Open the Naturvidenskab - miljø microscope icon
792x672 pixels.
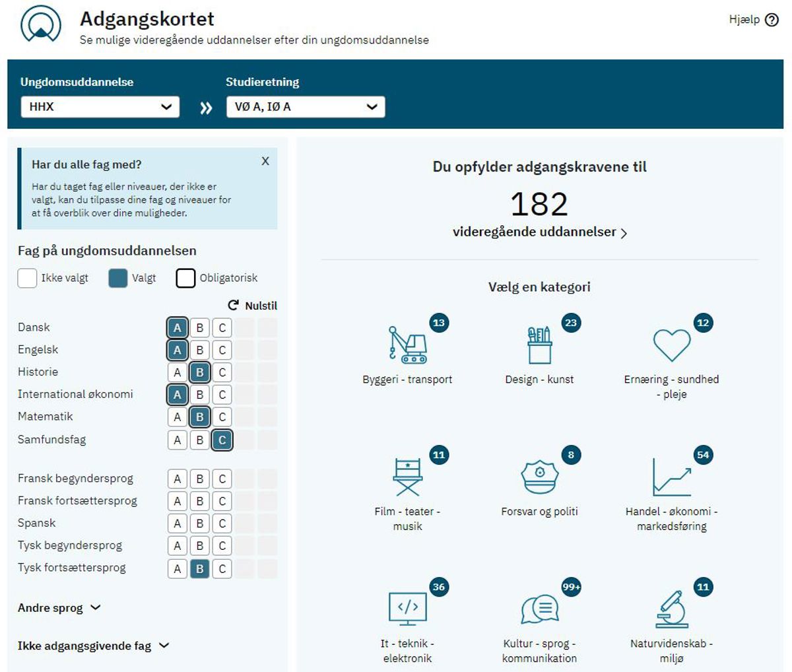click(x=671, y=609)
